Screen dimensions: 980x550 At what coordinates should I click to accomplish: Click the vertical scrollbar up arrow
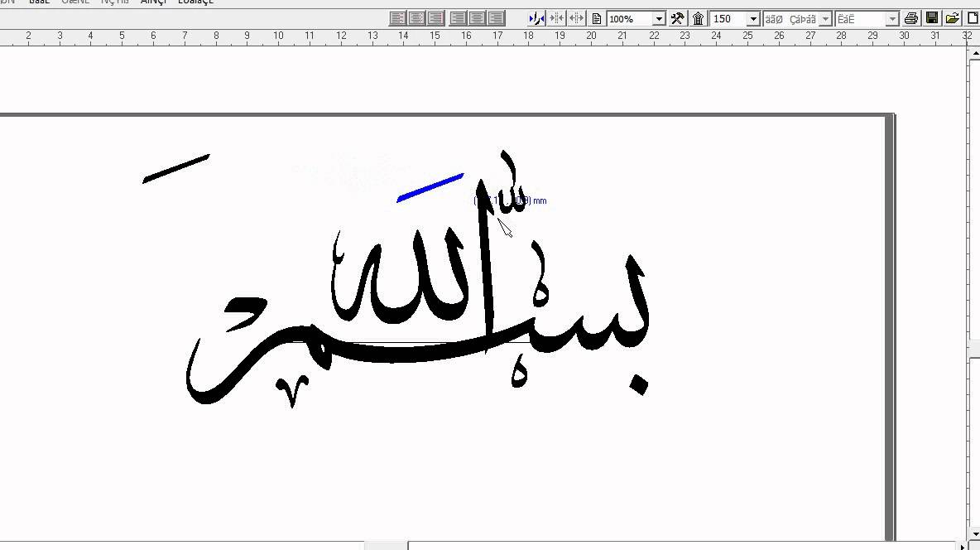tap(974, 54)
